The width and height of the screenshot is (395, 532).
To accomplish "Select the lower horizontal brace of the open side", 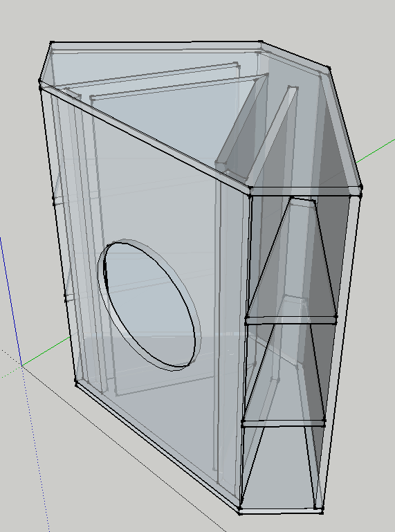I will 284,423.
